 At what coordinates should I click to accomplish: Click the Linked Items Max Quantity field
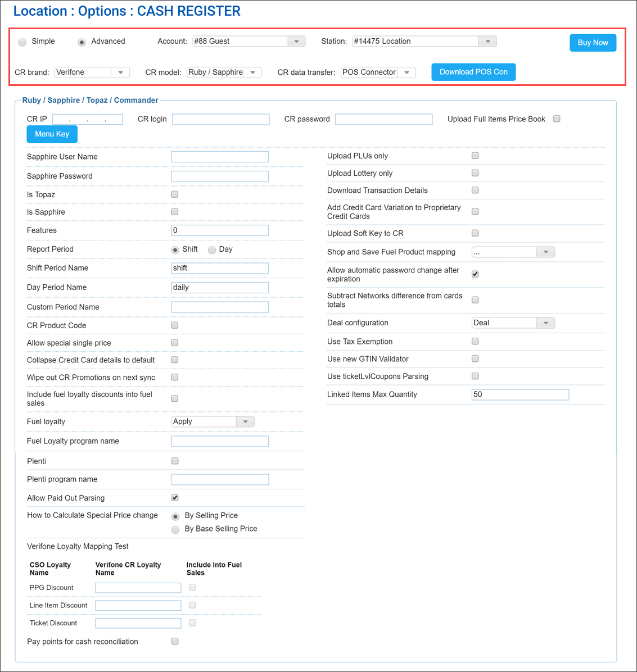[520, 394]
